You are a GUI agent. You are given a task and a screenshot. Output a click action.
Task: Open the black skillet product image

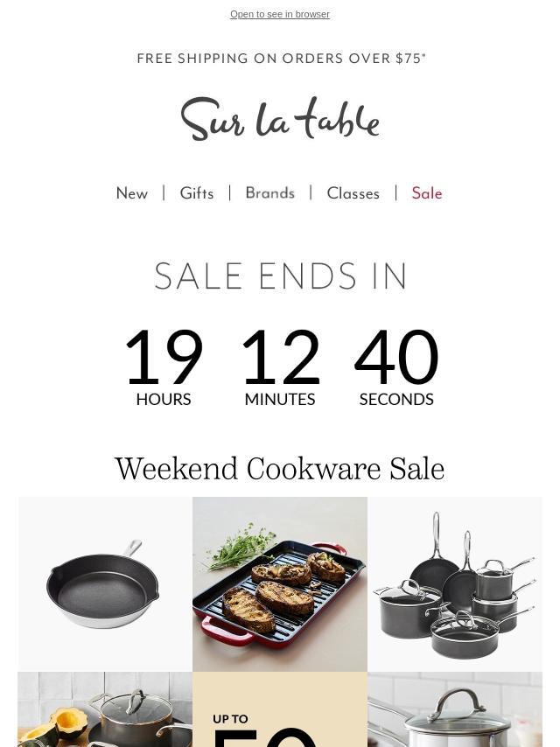coord(105,584)
